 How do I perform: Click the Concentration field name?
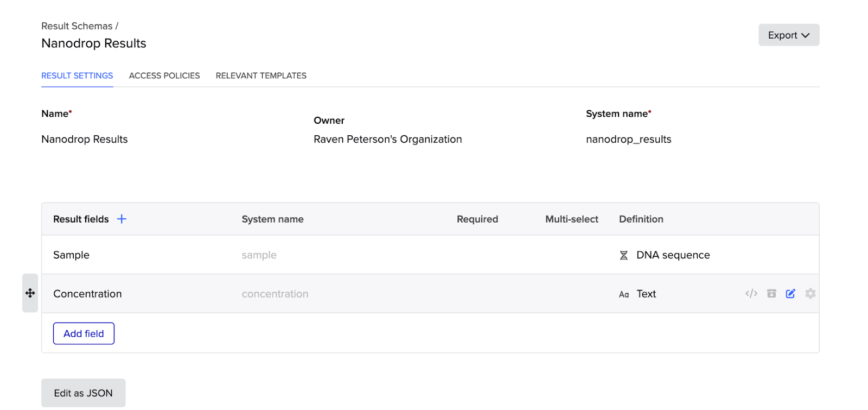(x=87, y=294)
